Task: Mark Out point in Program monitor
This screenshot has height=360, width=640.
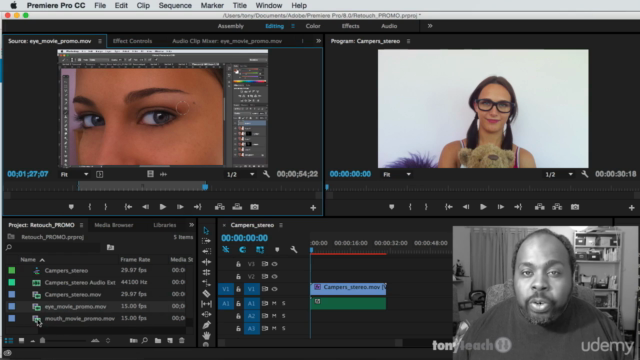Action: 426,207
